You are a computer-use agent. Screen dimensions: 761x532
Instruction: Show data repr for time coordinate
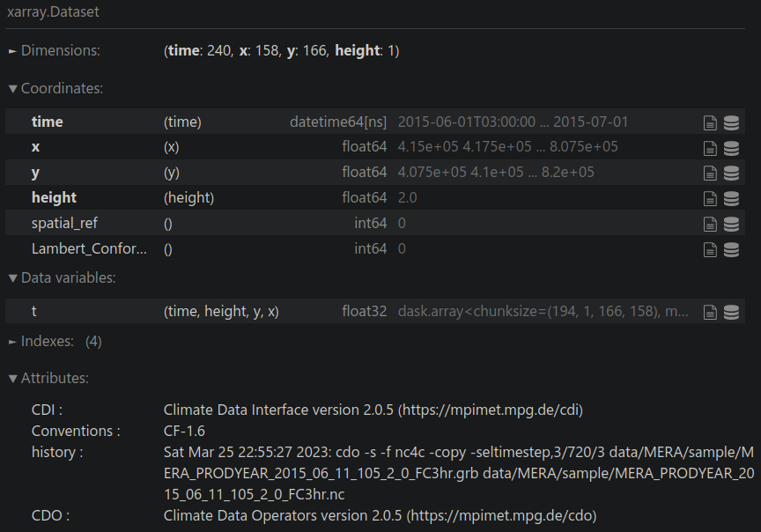click(731, 122)
